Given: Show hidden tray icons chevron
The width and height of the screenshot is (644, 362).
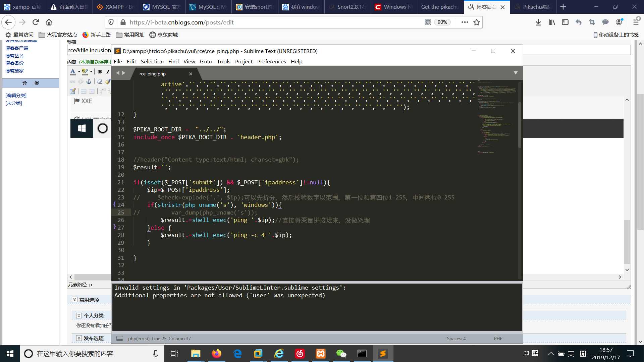Looking at the screenshot, I should click(x=551, y=354).
